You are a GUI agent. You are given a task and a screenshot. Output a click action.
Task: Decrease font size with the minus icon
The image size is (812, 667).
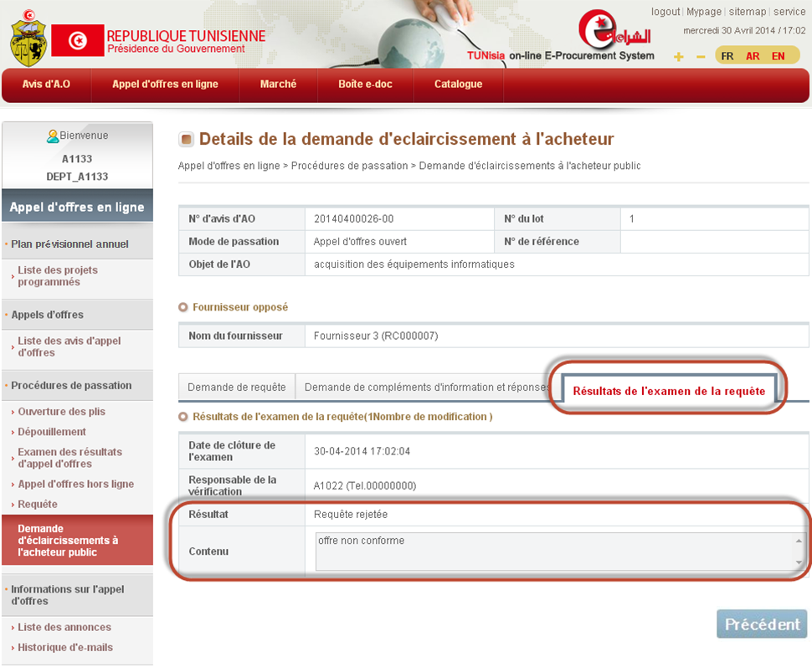[701, 56]
